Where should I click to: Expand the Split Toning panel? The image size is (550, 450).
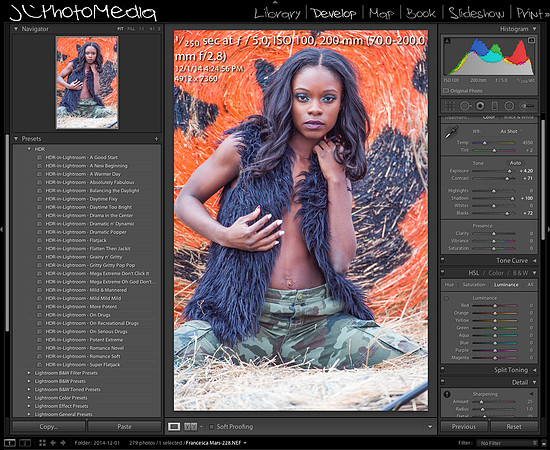coord(535,370)
